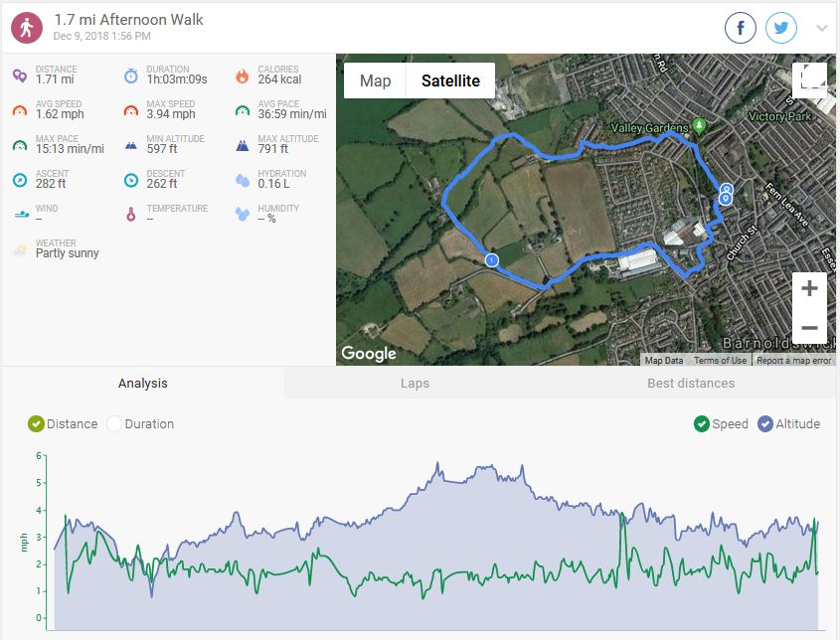Toggle the Speed graph line

[x=702, y=424]
